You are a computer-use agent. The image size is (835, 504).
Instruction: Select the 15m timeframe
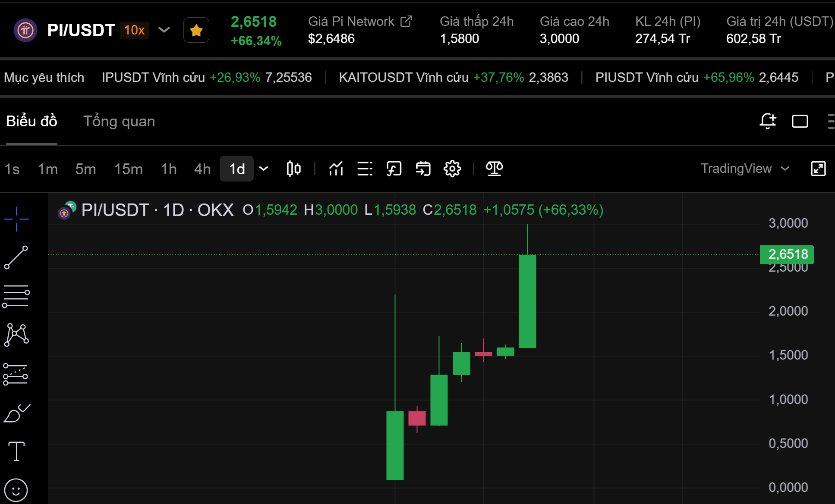tap(128, 169)
